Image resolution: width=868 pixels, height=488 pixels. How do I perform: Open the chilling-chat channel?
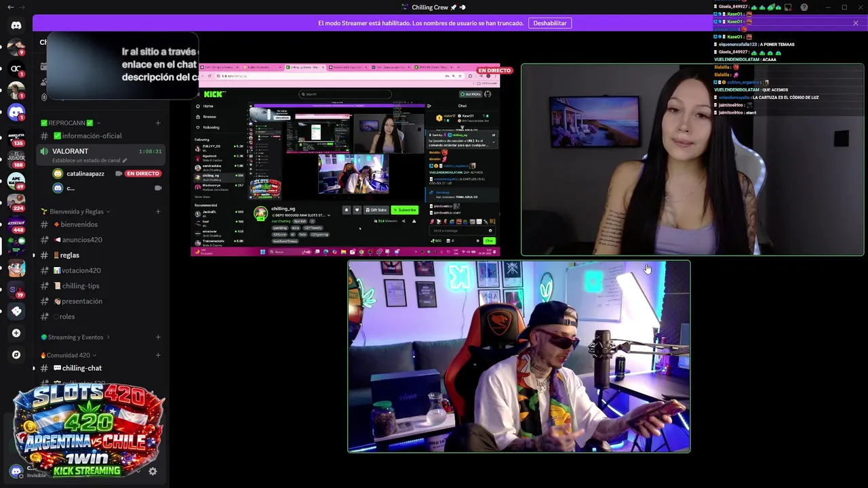coord(99,368)
